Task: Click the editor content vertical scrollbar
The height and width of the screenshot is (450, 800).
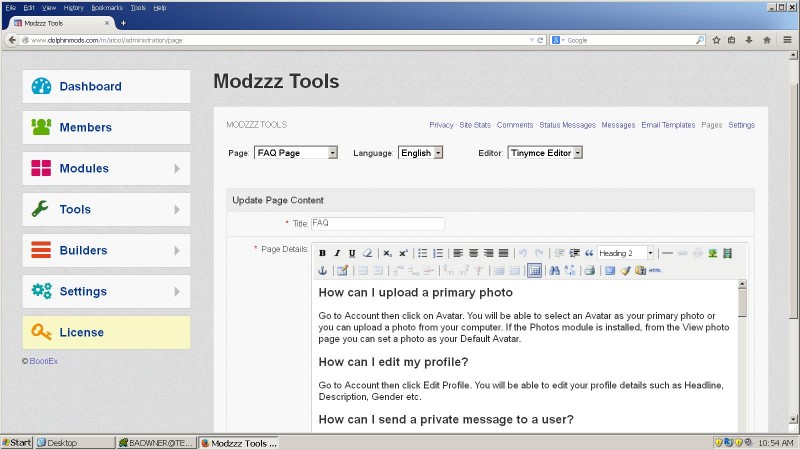Action: tap(742, 355)
